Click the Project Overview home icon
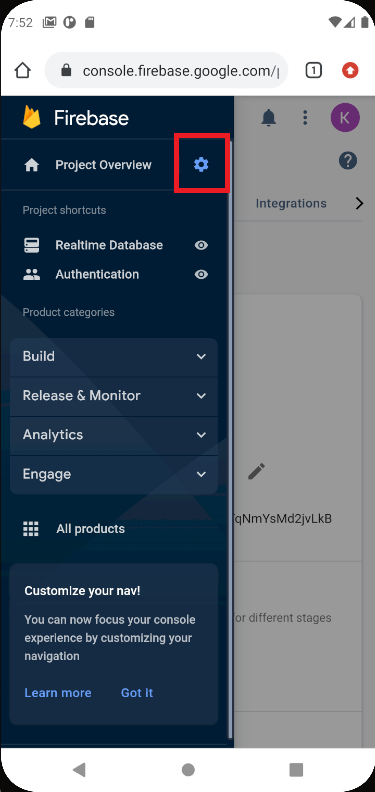This screenshot has width=375, height=792. 31,165
